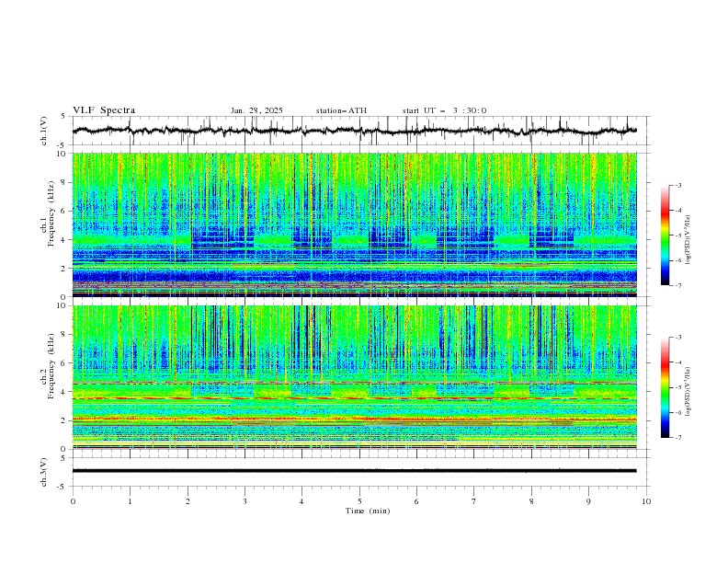Click the "10" kHz tick of ch.1 spectrogram
This screenshot has height=563, width=728.
[x=63, y=154]
